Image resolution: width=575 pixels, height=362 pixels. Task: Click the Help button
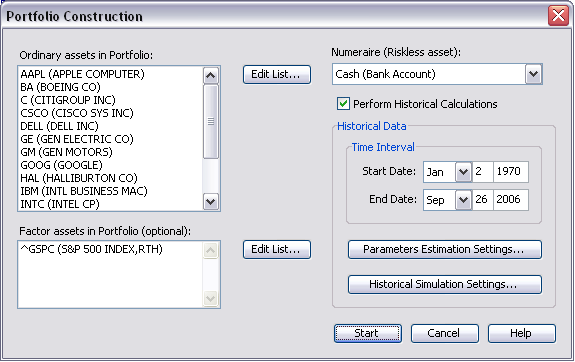(x=521, y=333)
